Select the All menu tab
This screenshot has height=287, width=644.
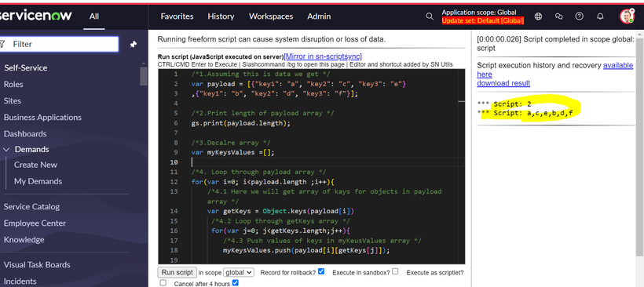(94, 16)
